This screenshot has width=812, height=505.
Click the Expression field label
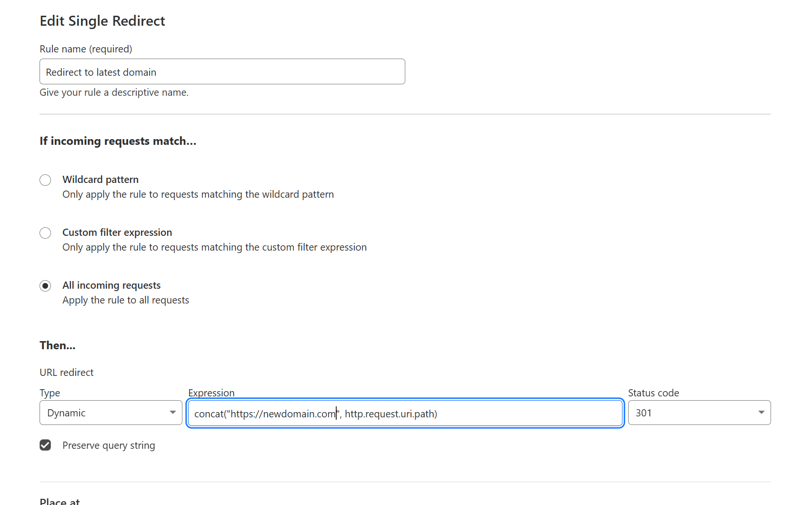(211, 393)
